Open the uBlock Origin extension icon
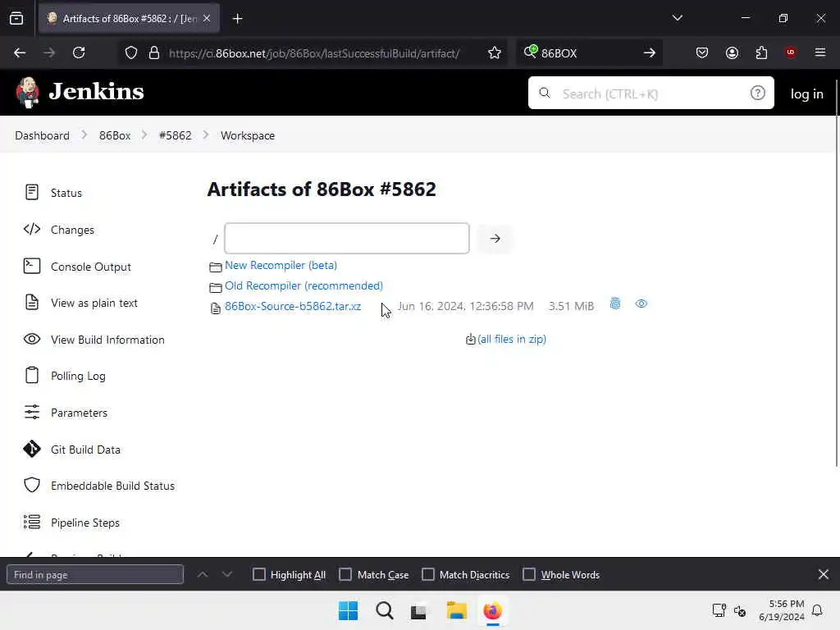840x630 pixels. [x=790, y=52]
